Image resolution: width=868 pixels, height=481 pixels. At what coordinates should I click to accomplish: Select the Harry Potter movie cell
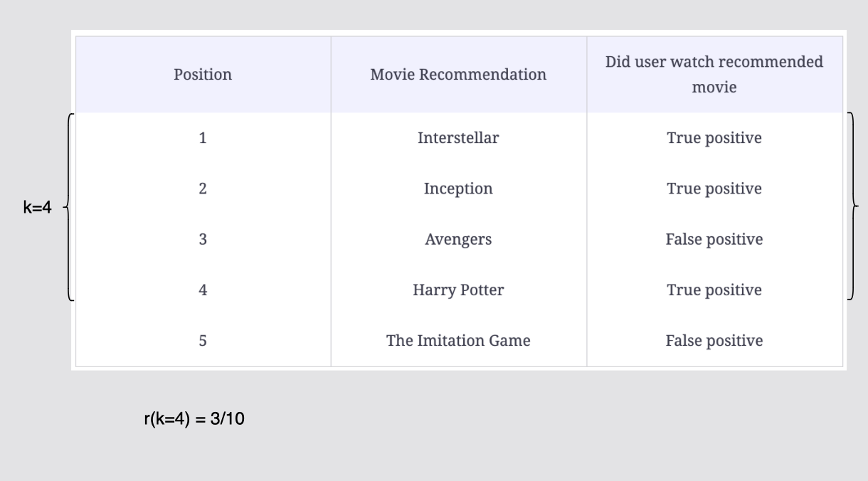pyautogui.click(x=458, y=290)
